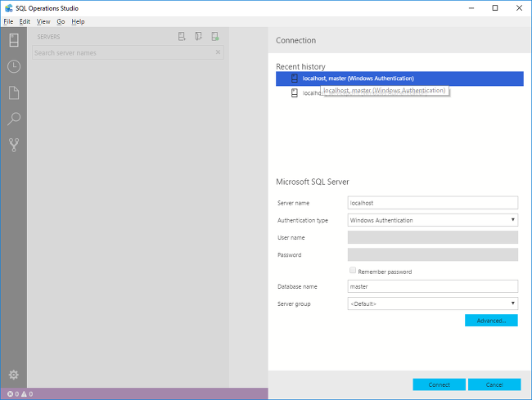This screenshot has width=532, height=400.
Task: Click the SERVERS panel heading
Action: tap(48, 37)
